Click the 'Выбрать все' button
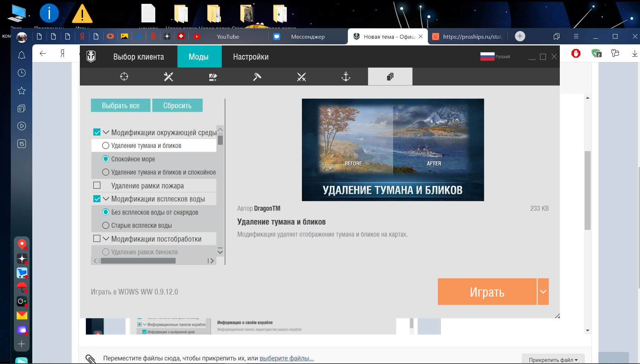640x364 pixels. pos(121,105)
